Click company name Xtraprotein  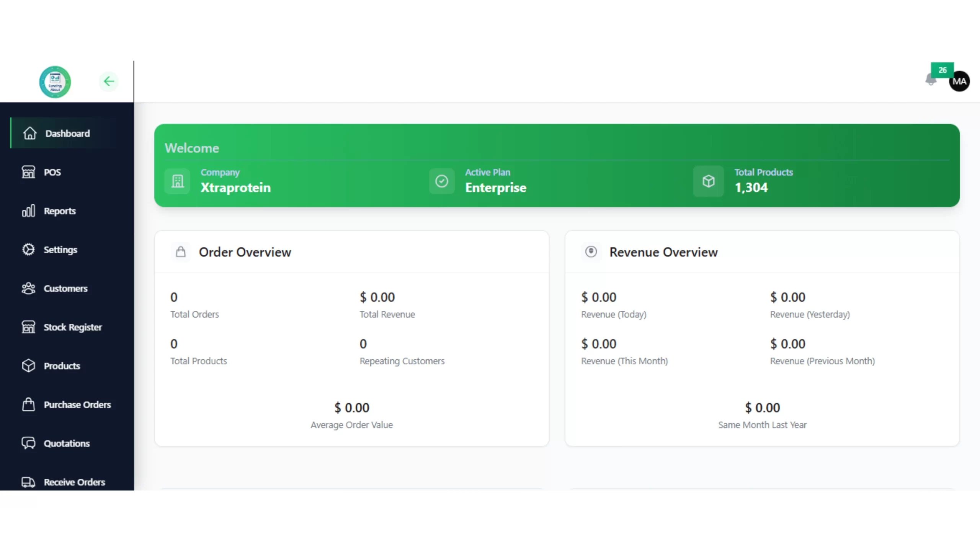point(235,187)
